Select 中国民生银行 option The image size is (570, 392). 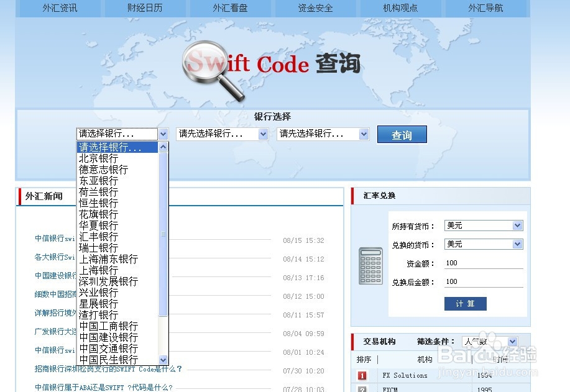coord(117,360)
